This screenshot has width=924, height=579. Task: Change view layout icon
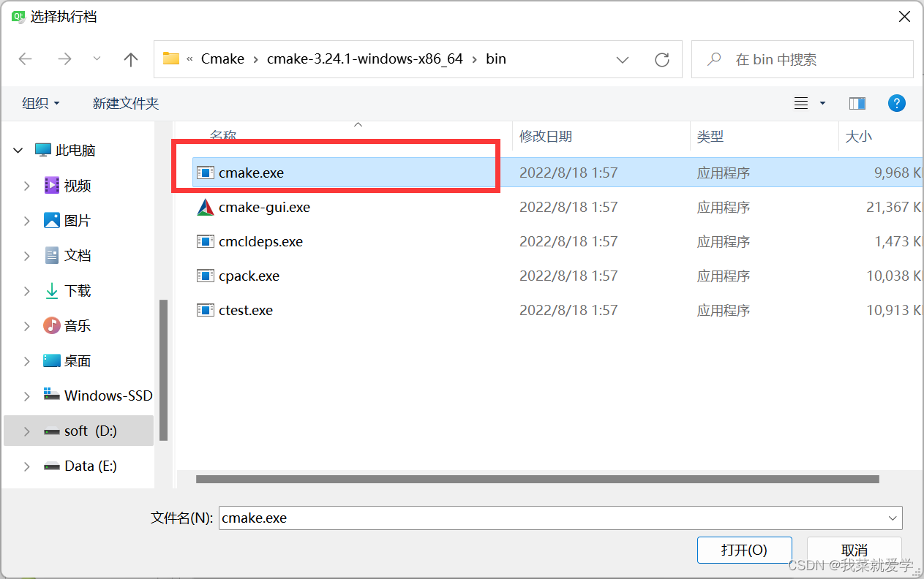pyautogui.click(x=801, y=104)
